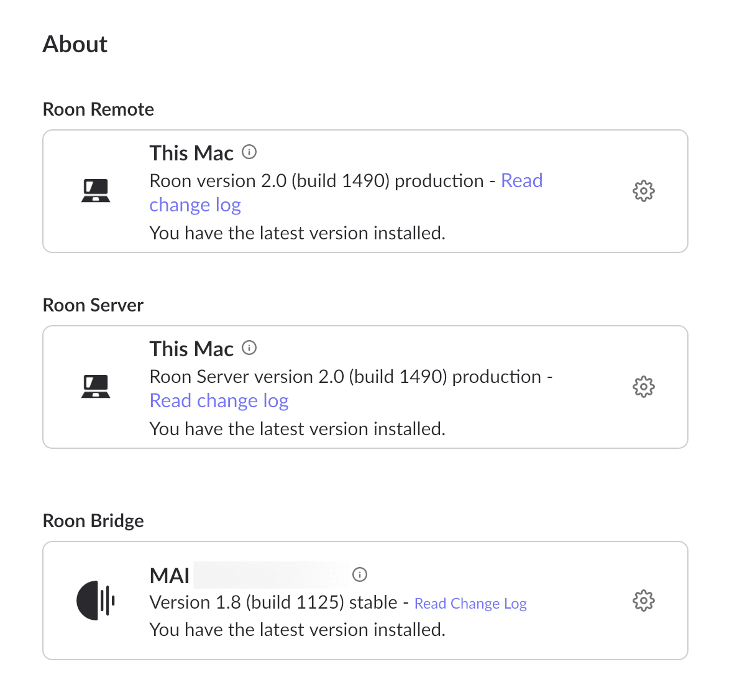Open settings gear for the MAI Roon Bridge
732x700 pixels.
(643, 601)
